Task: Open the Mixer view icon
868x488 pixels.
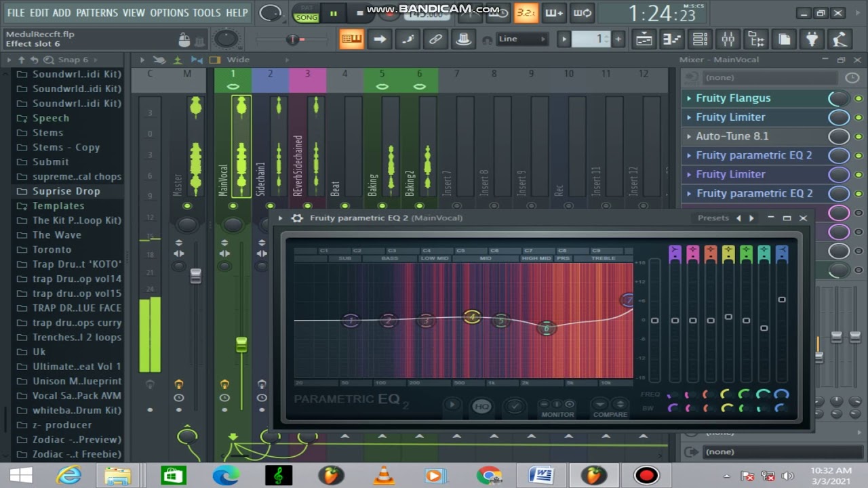Action: (728, 39)
